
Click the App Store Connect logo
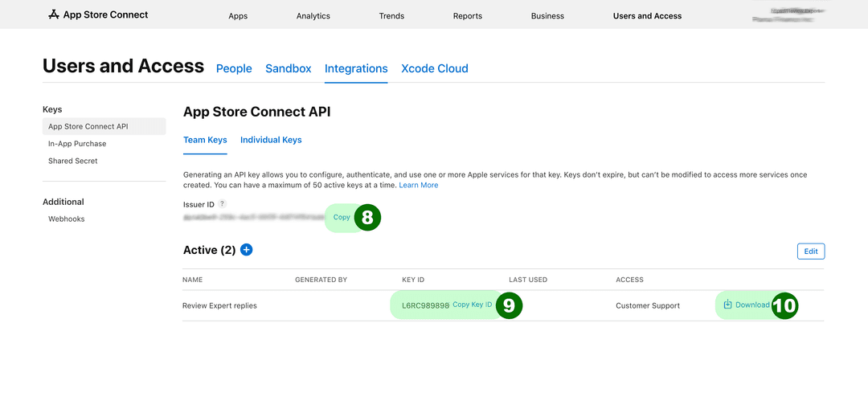point(98,15)
